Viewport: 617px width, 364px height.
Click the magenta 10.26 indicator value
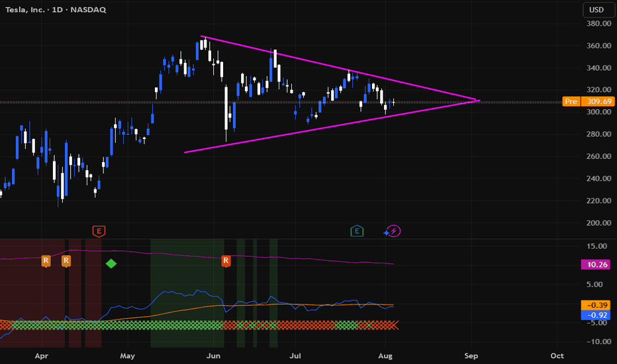pyautogui.click(x=597, y=265)
